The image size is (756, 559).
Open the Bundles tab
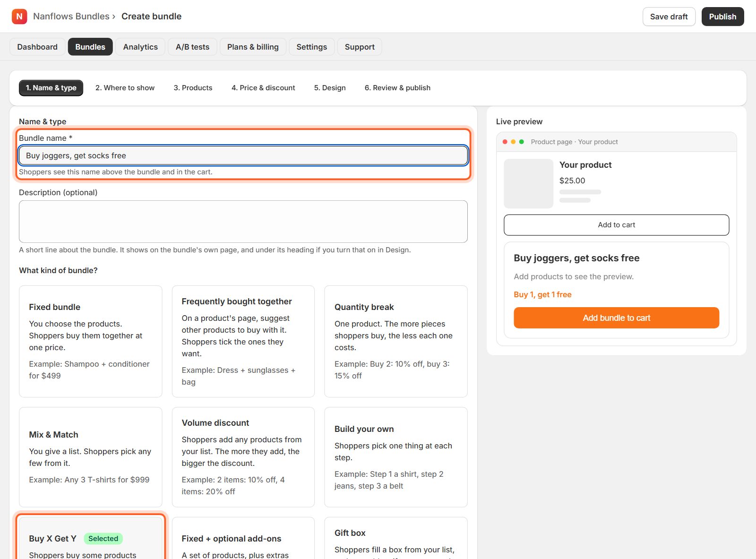pos(90,47)
